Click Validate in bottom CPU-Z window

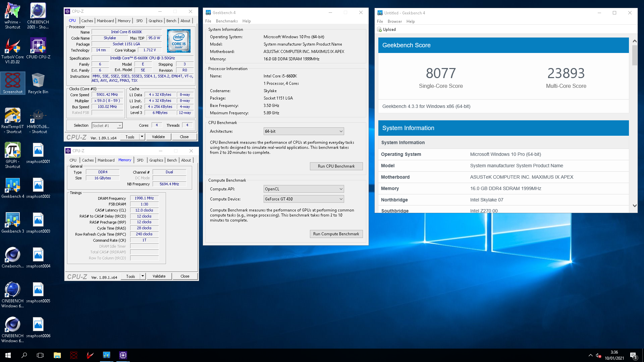coord(159,276)
